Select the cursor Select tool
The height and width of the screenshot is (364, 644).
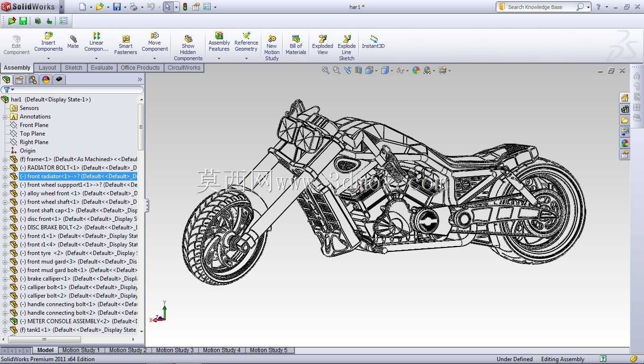point(168,7)
